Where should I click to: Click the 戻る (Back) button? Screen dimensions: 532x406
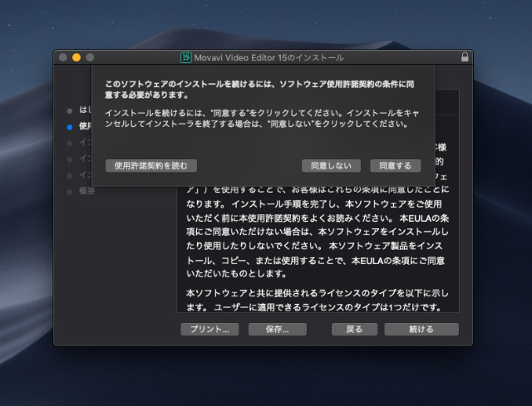click(354, 329)
